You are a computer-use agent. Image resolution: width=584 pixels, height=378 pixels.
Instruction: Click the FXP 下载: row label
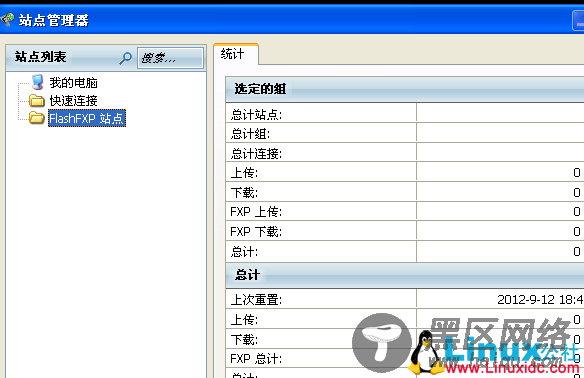256,232
